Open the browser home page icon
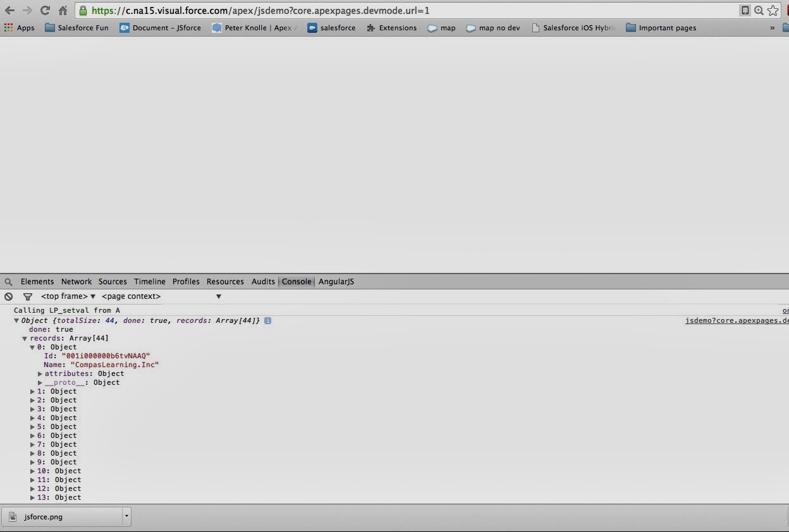This screenshot has width=789, height=532. point(63,10)
